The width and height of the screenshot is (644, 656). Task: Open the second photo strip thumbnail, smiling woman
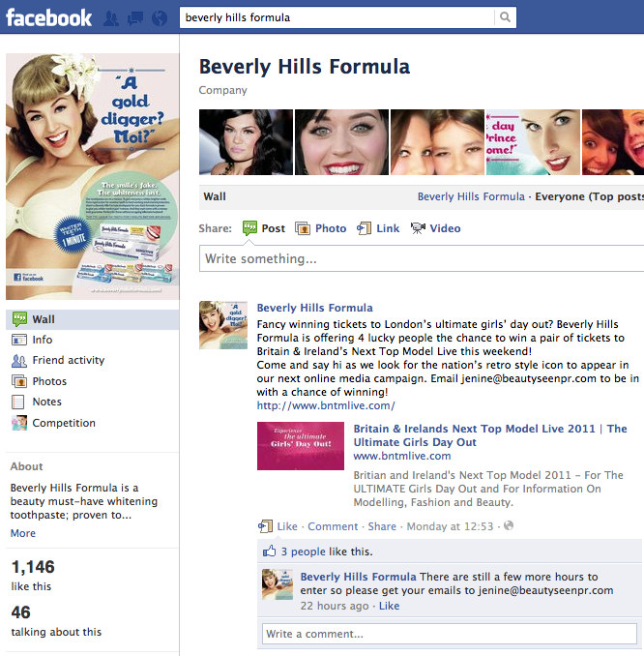coord(341,142)
